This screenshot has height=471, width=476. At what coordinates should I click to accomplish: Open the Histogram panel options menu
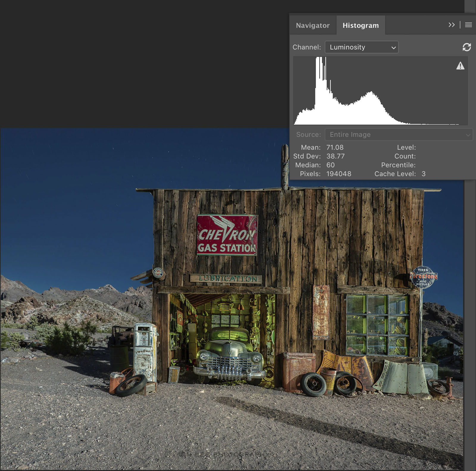pos(468,25)
